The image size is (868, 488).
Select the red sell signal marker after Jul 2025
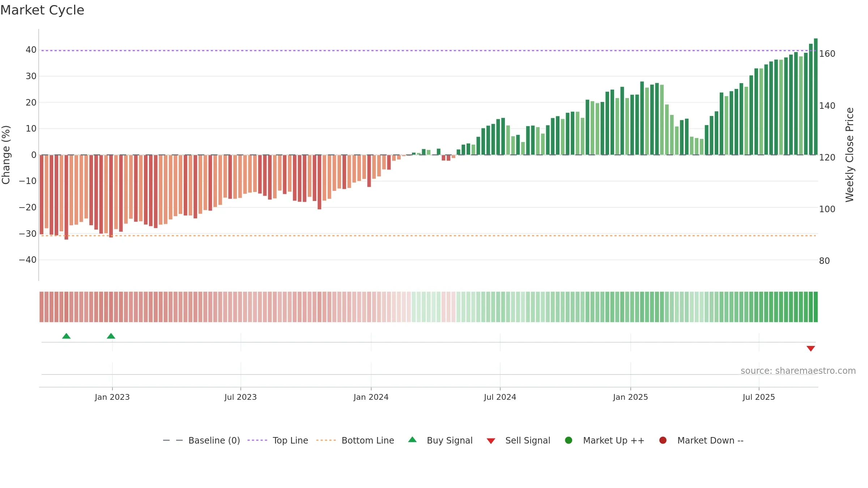810,348
